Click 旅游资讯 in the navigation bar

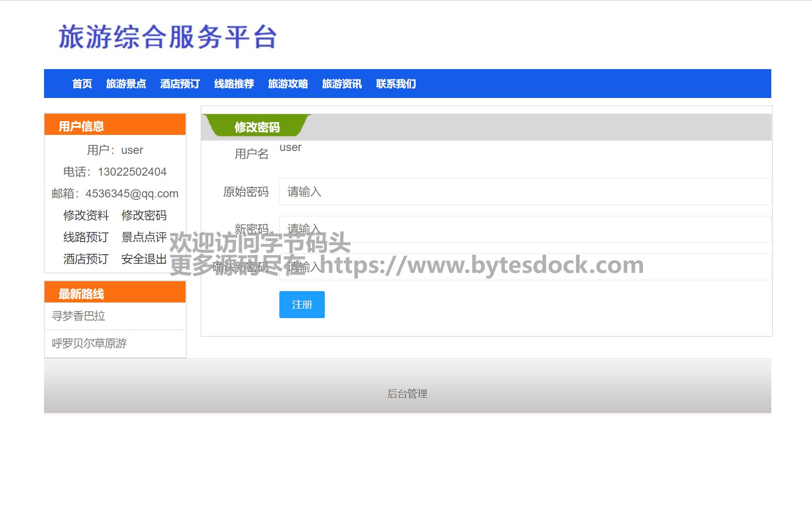342,84
